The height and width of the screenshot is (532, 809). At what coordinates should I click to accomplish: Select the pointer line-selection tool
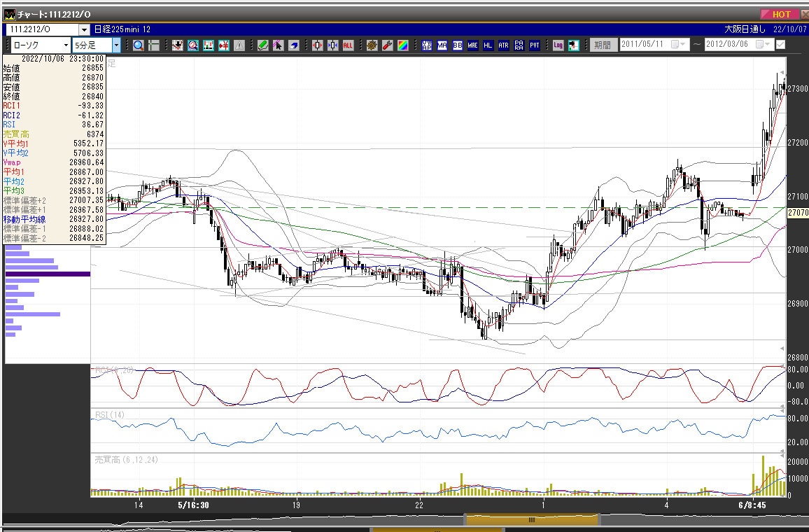[278, 45]
